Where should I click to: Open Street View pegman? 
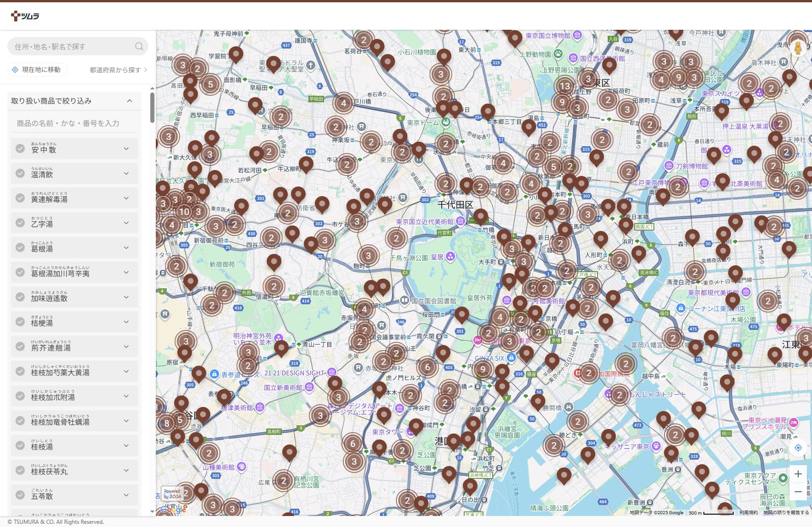coord(797,48)
